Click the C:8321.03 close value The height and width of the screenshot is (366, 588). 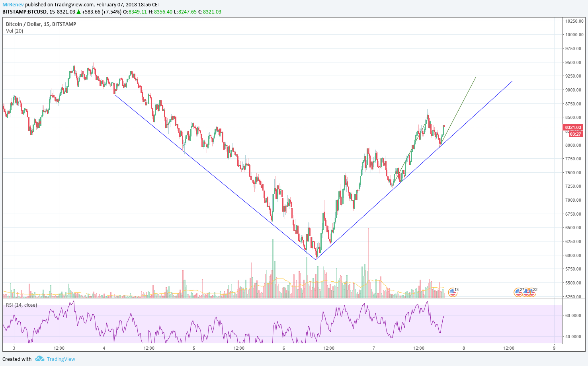210,12
